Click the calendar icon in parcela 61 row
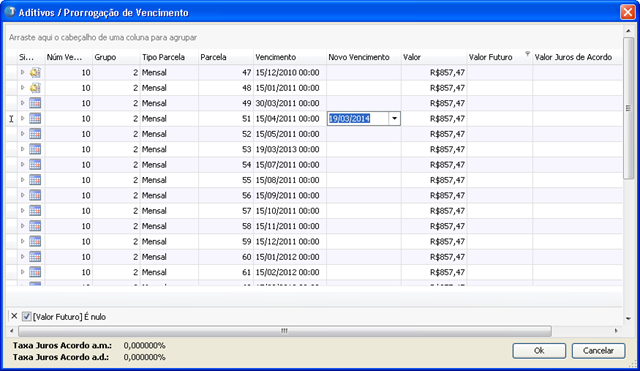The width and height of the screenshot is (640, 371). click(x=35, y=272)
